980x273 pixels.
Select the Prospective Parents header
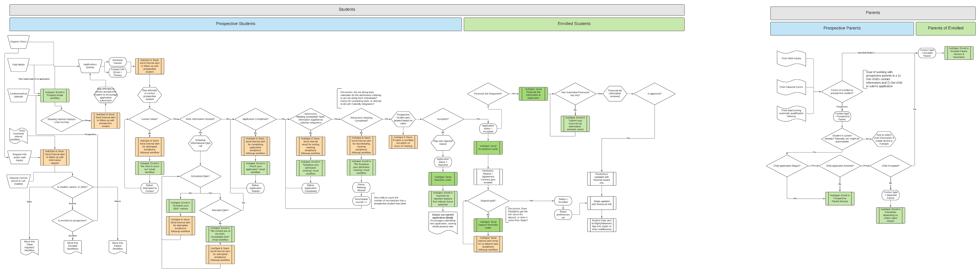pos(842,28)
